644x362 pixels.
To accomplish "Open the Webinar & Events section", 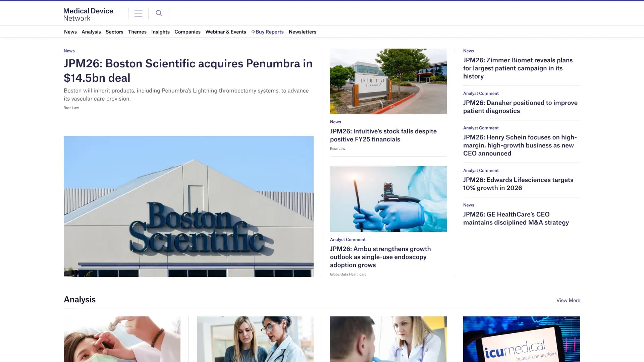I will pyautogui.click(x=226, y=32).
